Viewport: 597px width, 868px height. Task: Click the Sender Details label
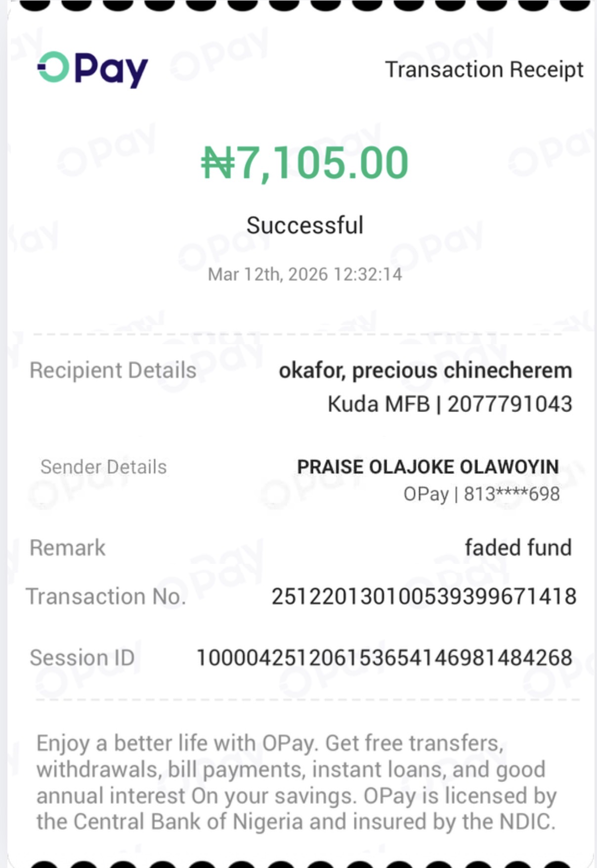(x=104, y=467)
